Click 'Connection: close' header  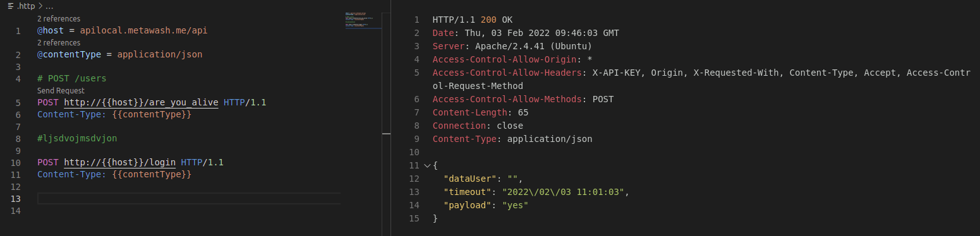(478, 126)
